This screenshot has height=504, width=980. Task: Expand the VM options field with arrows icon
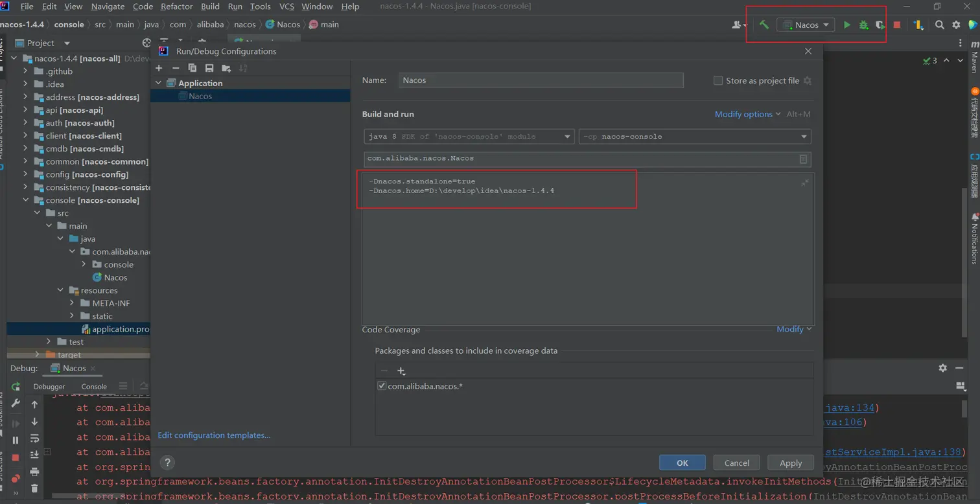[805, 183]
